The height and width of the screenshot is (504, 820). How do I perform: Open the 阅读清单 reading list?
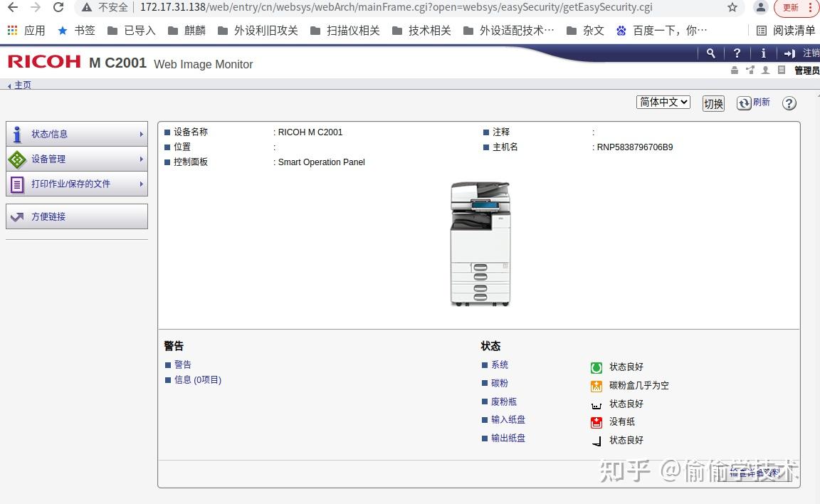click(786, 31)
